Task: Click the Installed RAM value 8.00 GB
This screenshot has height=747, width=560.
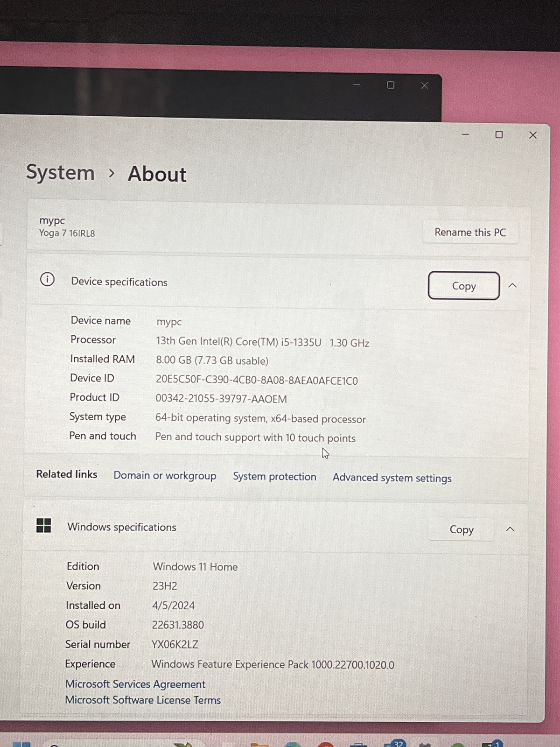Action: coord(212,360)
